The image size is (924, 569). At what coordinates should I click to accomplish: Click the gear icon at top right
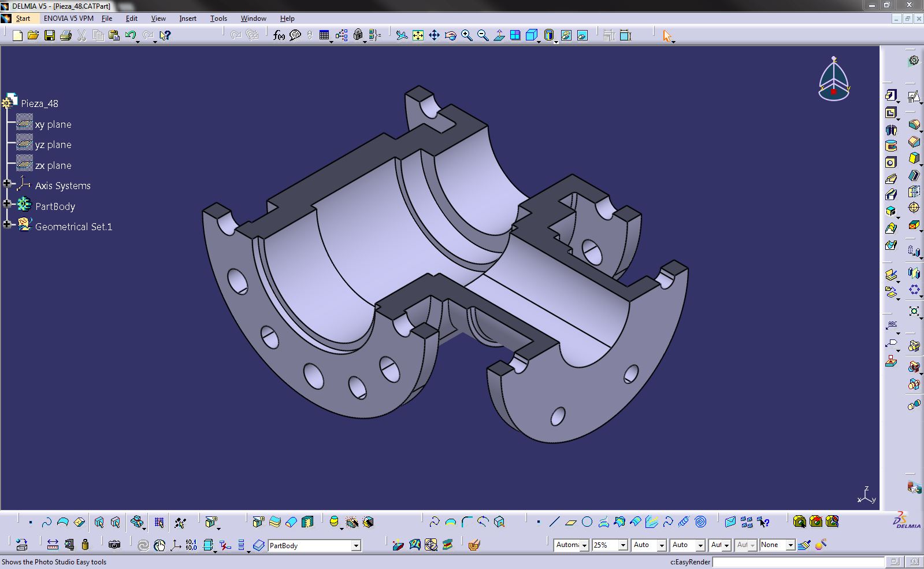(x=914, y=61)
